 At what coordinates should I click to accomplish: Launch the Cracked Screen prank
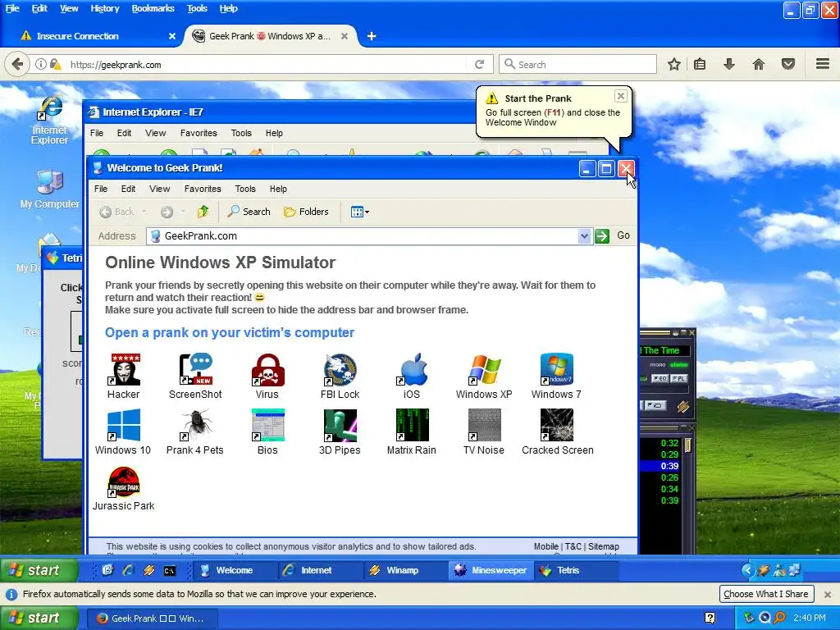(557, 431)
